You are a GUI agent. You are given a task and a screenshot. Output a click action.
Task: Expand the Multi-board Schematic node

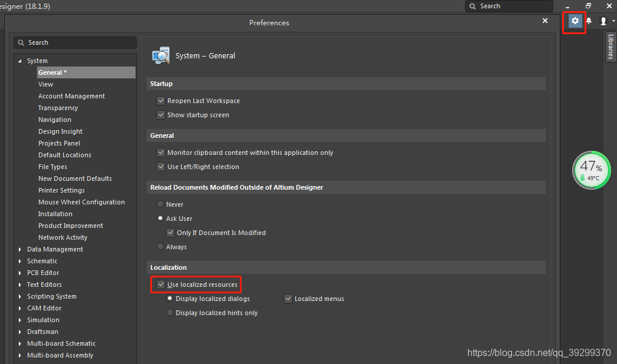click(x=19, y=343)
